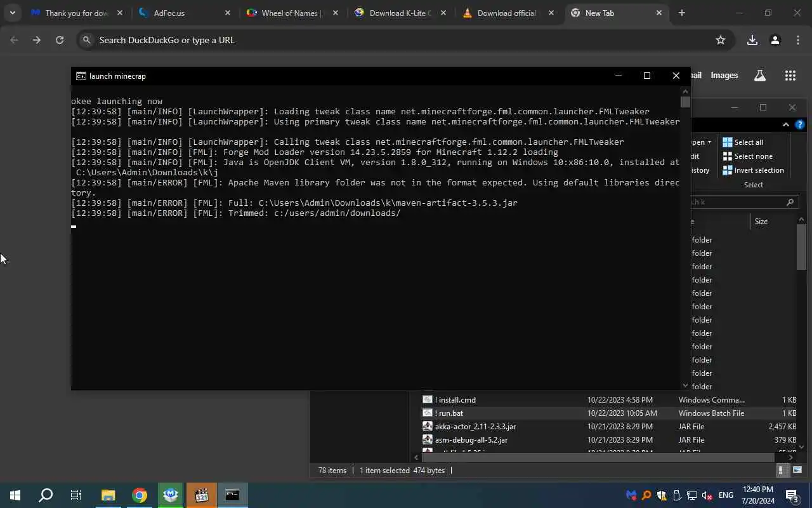Bookmark this tab with the star icon

point(721,40)
